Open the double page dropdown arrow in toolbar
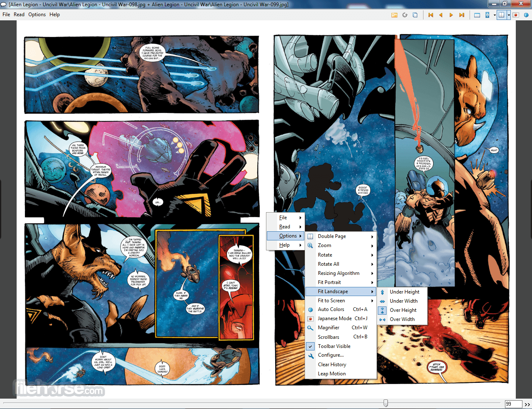This screenshot has width=532, height=409. pos(508,15)
